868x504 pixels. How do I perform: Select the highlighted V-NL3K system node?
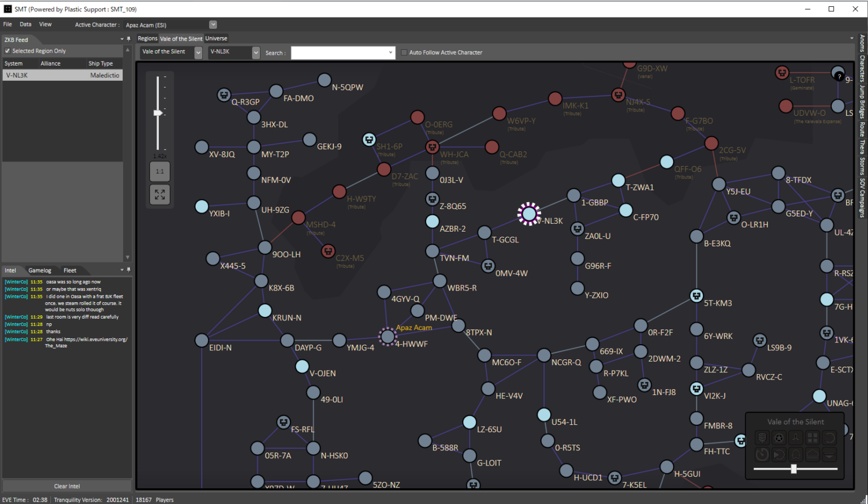529,214
